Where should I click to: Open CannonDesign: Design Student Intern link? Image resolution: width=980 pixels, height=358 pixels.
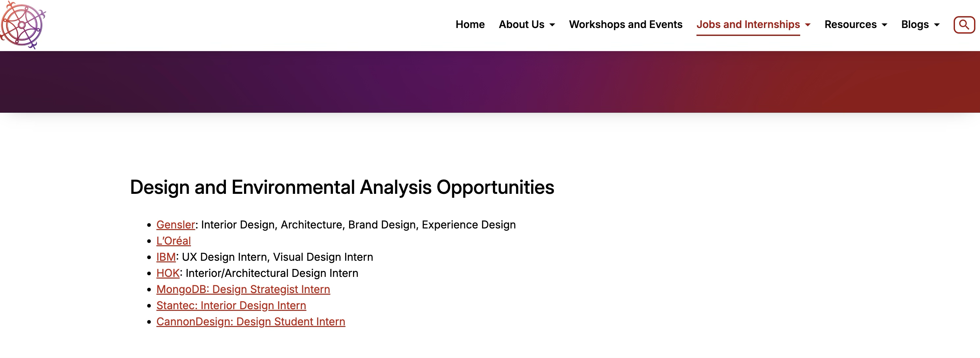(x=251, y=322)
